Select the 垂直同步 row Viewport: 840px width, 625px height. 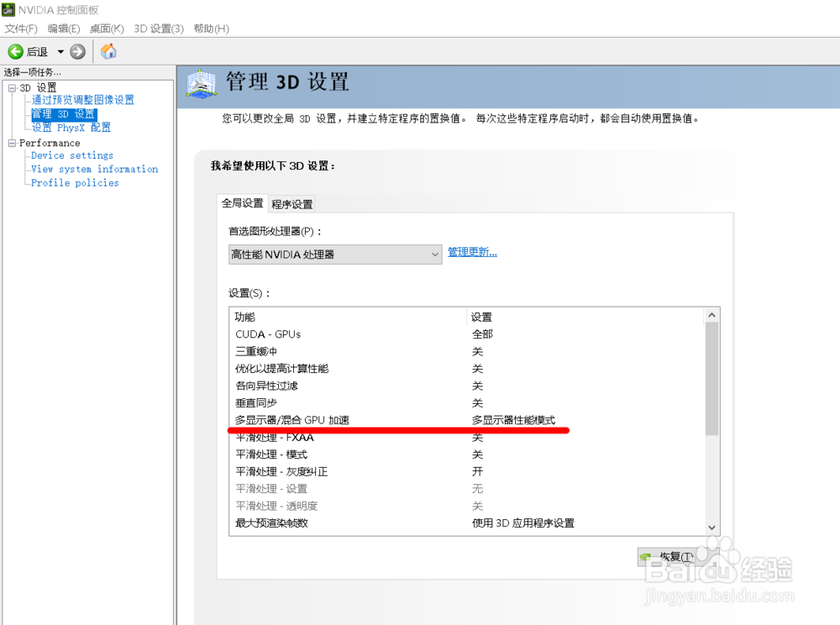466,402
